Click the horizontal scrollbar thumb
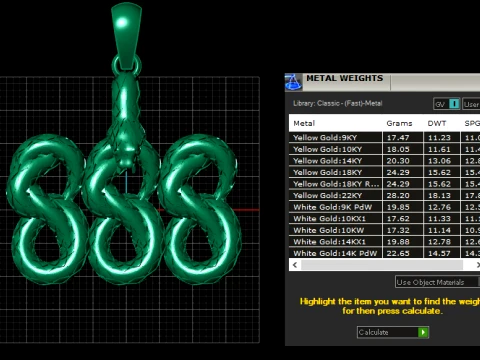The image size is (480, 360). tap(382, 265)
